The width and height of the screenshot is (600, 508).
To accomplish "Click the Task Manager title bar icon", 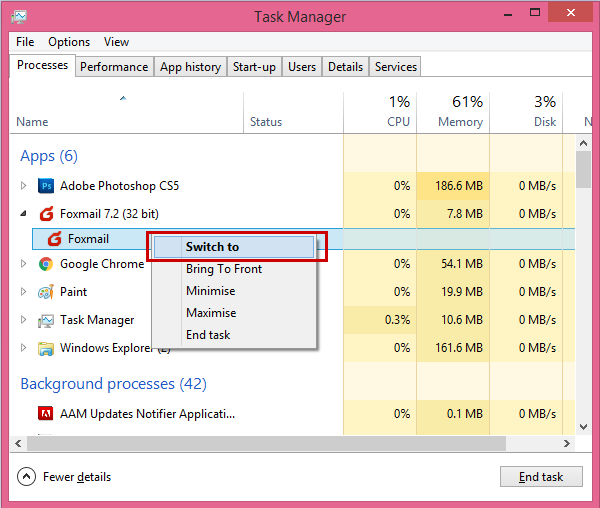I will pyautogui.click(x=19, y=17).
